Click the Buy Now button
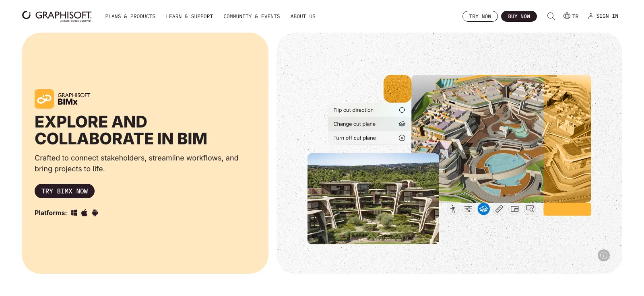The image size is (644, 296). coord(519,16)
